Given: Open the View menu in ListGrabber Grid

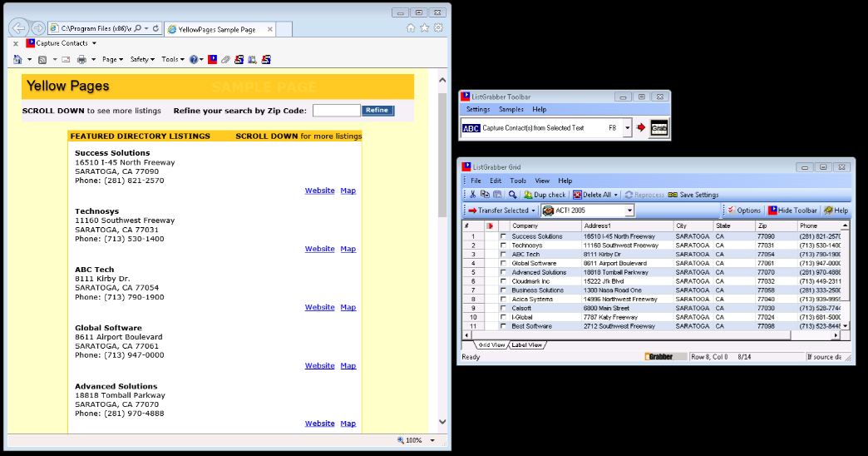Looking at the screenshot, I should pyautogui.click(x=542, y=181).
